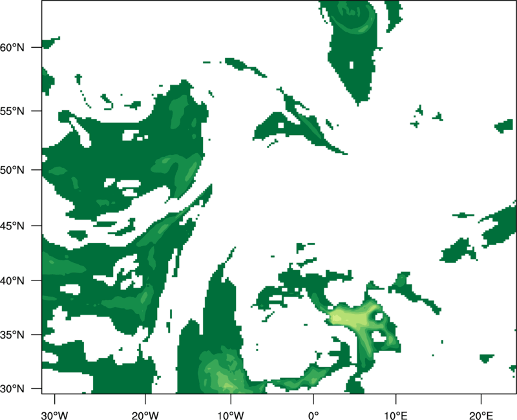
Task: Click the 60°N latitude label
Action: tap(12, 47)
